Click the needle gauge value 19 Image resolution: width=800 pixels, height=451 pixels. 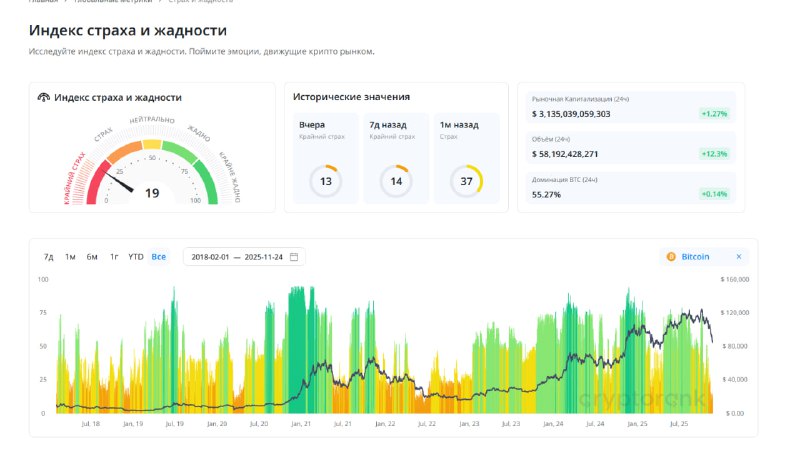coord(152,193)
